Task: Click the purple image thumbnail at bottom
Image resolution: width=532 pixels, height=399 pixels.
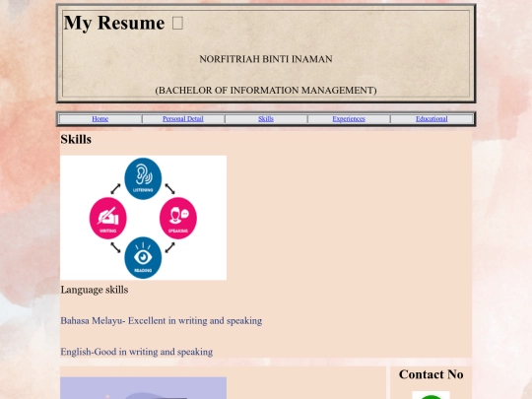Action: (x=143, y=388)
